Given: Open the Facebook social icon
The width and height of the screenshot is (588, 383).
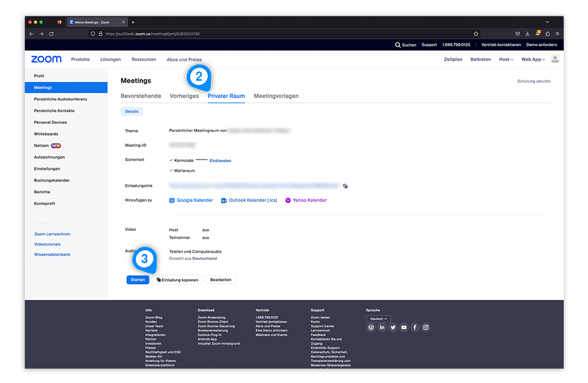Looking at the screenshot, I should point(415,328).
